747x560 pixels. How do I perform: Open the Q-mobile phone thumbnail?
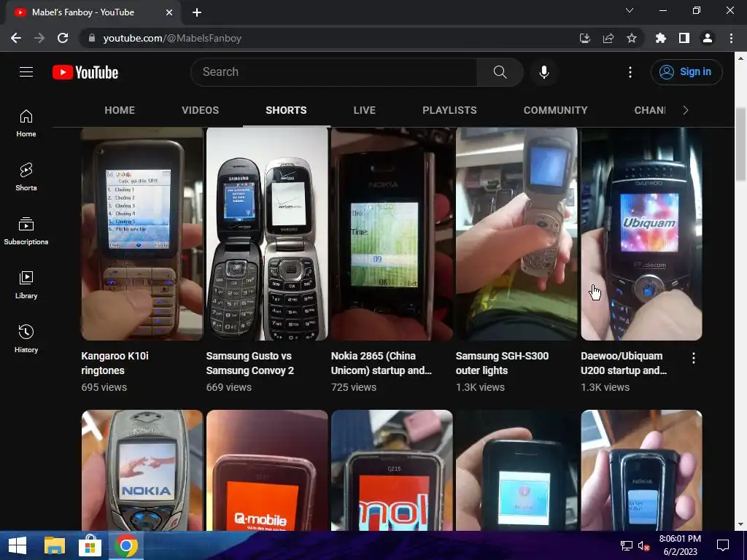pyautogui.click(x=267, y=470)
